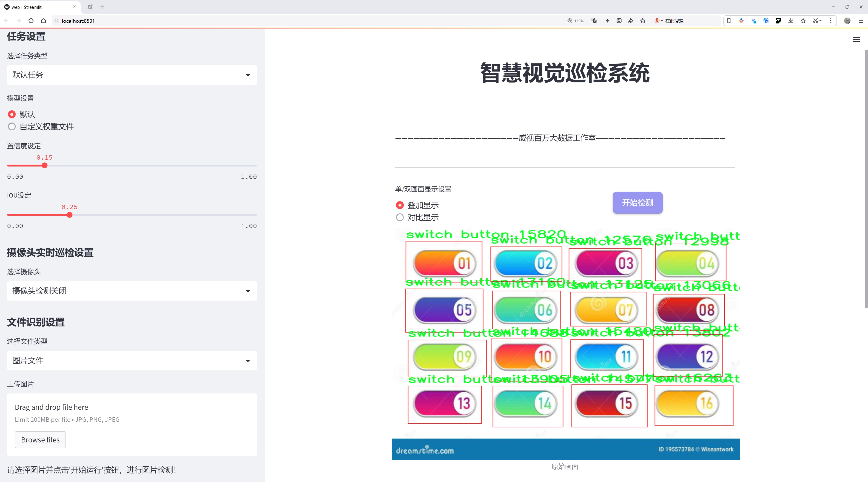Click the downloads arrow icon in toolbar
Image resolution: width=868 pixels, height=482 pixels.
(791, 20)
